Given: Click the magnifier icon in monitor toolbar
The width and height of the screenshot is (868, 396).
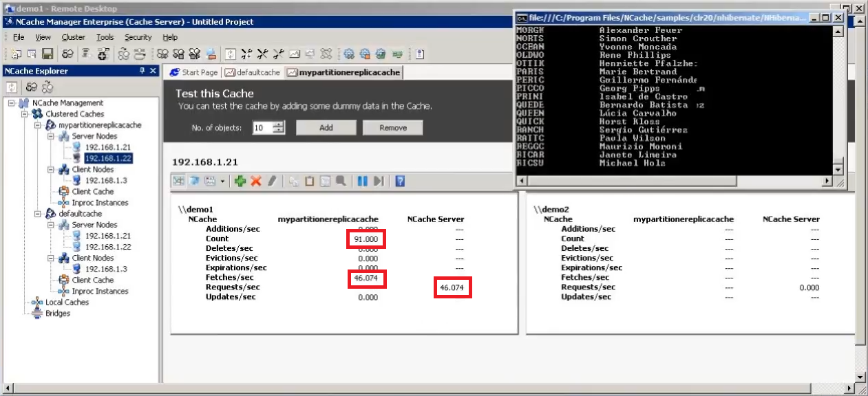Looking at the screenshot, I should [x=341, y=181].
